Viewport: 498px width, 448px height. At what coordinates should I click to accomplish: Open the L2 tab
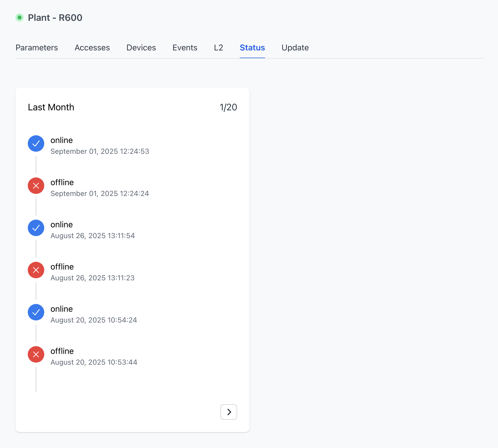[218, 48]
